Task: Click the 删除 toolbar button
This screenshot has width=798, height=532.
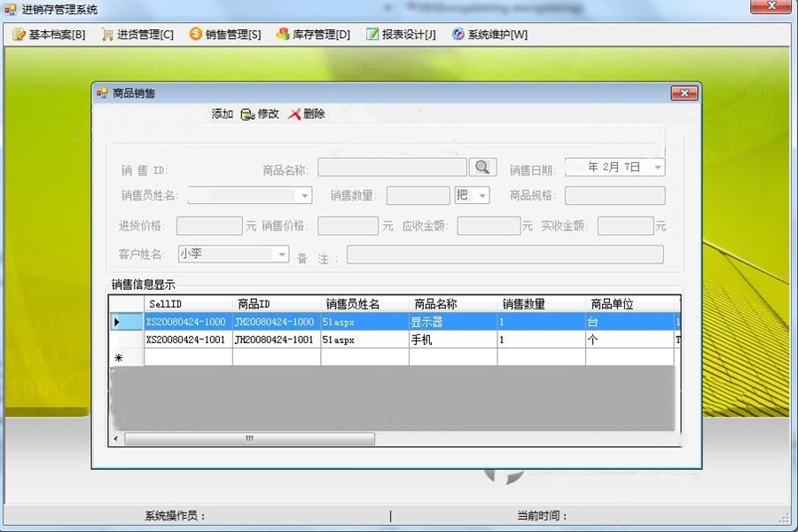Action: [x=307, y=114]
